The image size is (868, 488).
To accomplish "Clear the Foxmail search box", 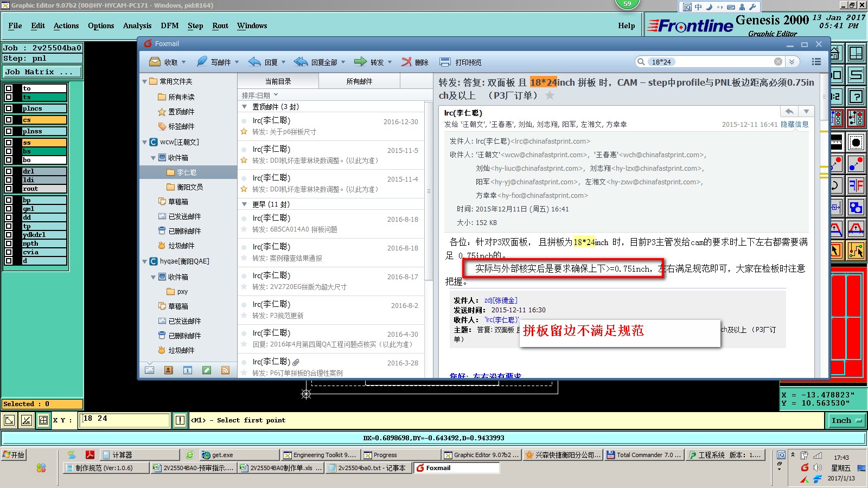I will pyautogui.click(x=778, y=62).
